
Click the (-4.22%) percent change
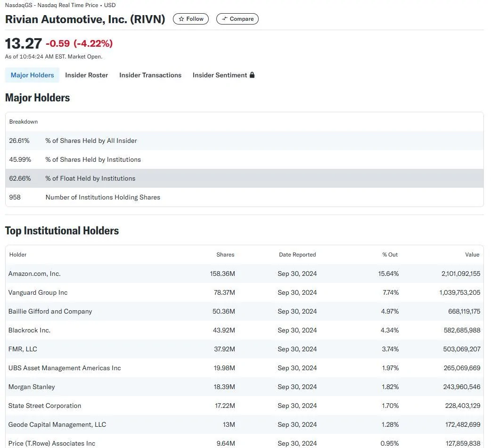pos(93,43)
